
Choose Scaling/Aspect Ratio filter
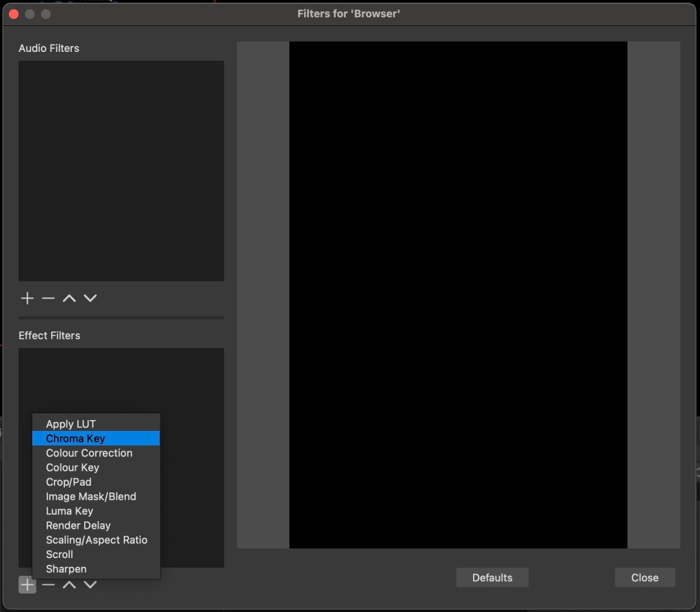click(96, 540)
